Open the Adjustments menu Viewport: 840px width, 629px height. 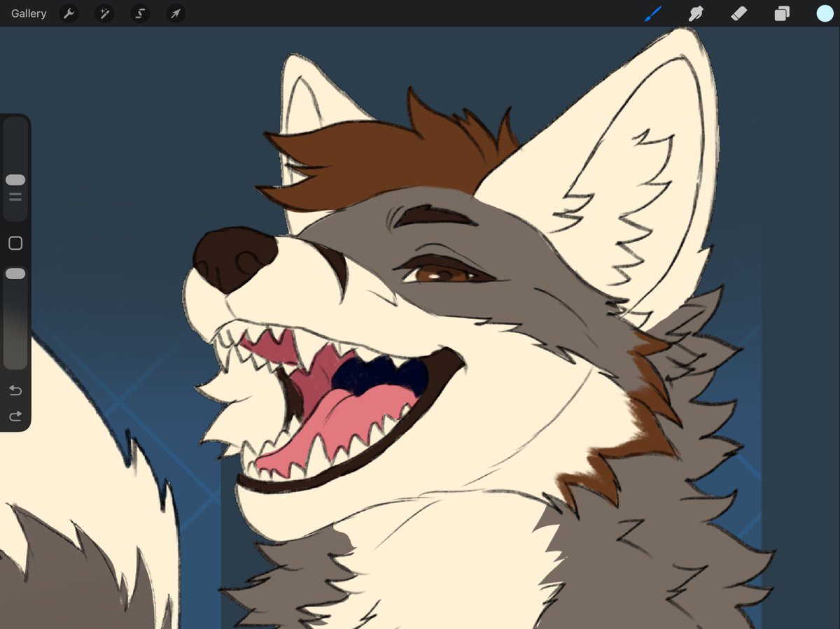pos(104,13)
